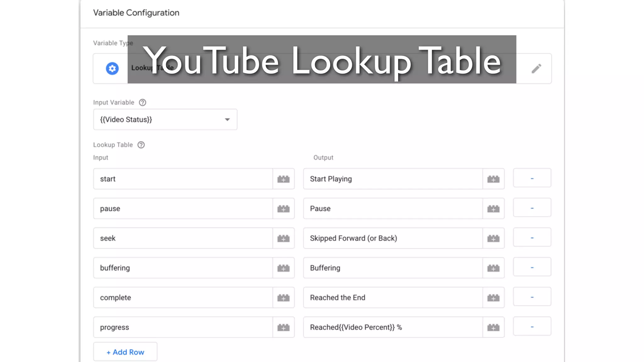Image resolution: width=644 pixels, height=362 pixels.
Task: Remove the 'start' row with minus button
Action: point(532,178)
